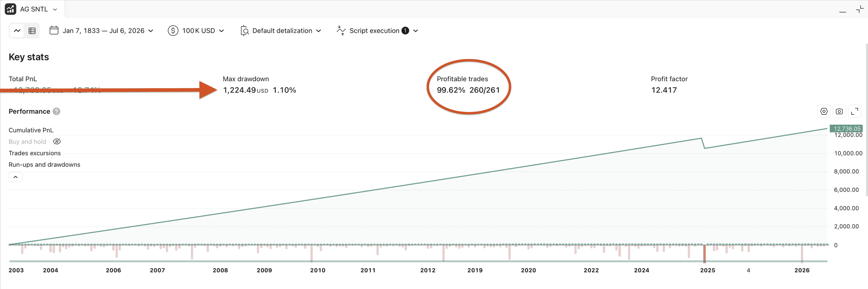Click the 2007 label on time axis

click(157, 270)
